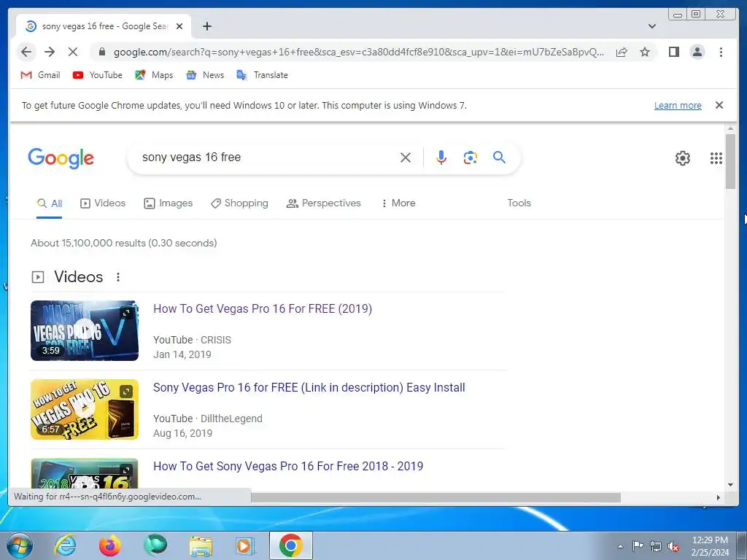Open site information lock icon

pyautogui.click(x=101, y=52)
